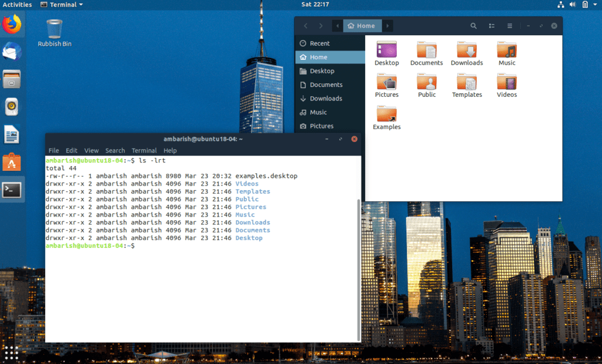This screenshot has height=364, width=602.
Task: Click 'Downloads' in terminal listing
Action: 253,223
